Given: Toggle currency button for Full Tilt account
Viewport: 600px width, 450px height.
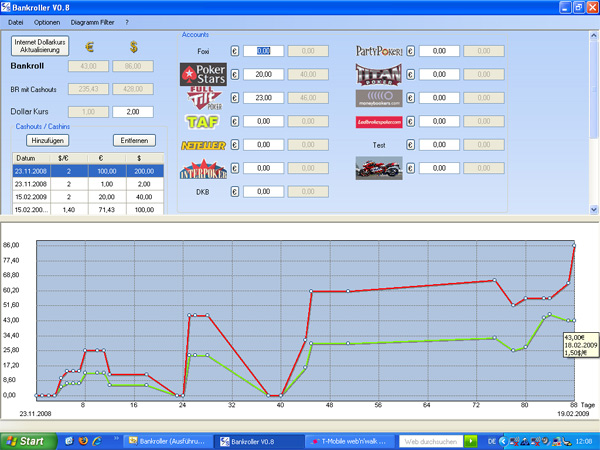Looking at the screenshot, I should 235,98.
